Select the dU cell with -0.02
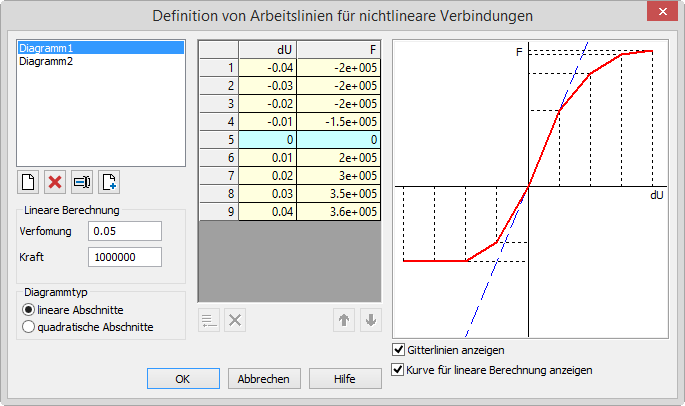685x406 pixels. tap(268, 104)
